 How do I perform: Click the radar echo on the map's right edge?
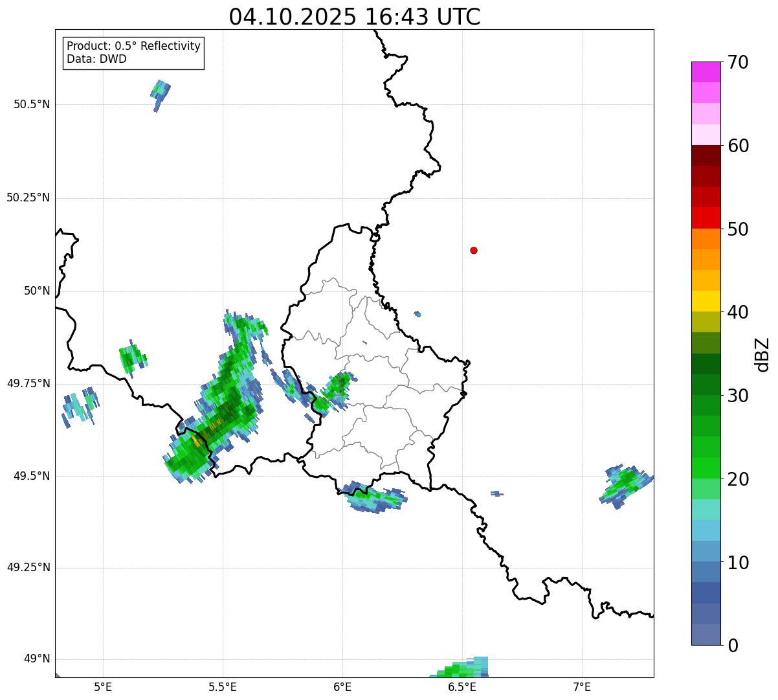point(626,486)
